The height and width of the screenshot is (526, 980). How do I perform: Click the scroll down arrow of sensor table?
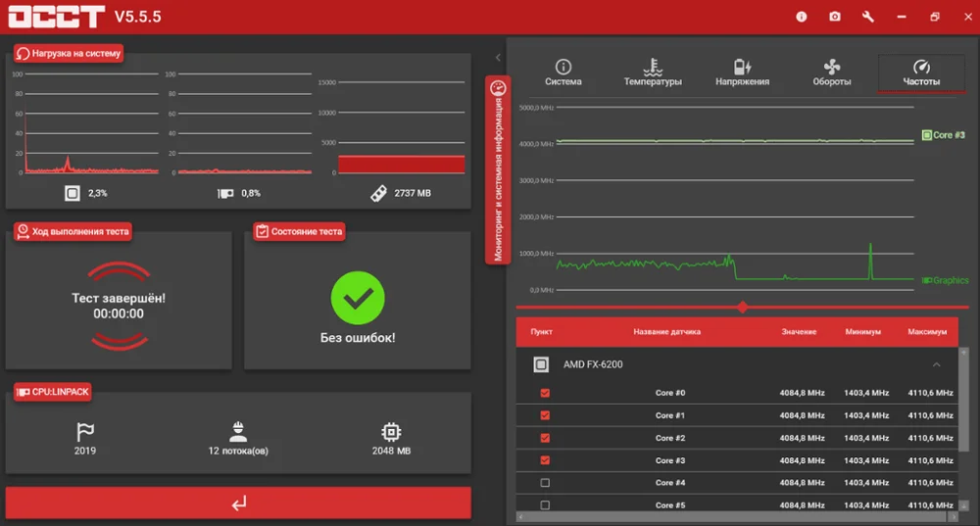pyautogui.click(x=963, y=505)
